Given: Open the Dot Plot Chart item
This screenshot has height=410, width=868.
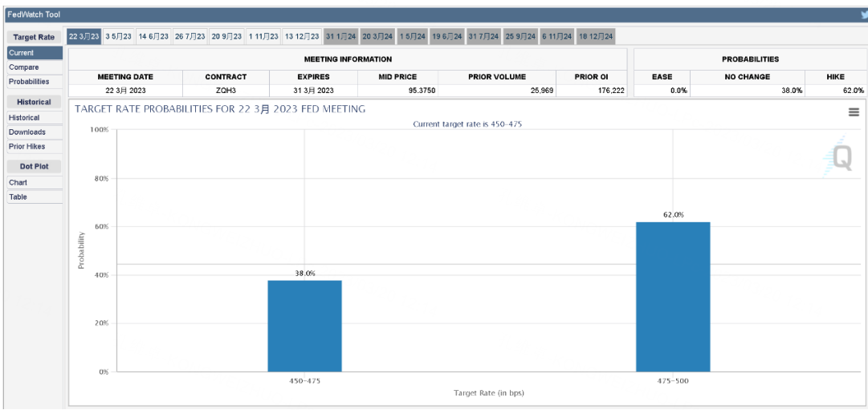Looking at the screenshot, I should 35,183.
